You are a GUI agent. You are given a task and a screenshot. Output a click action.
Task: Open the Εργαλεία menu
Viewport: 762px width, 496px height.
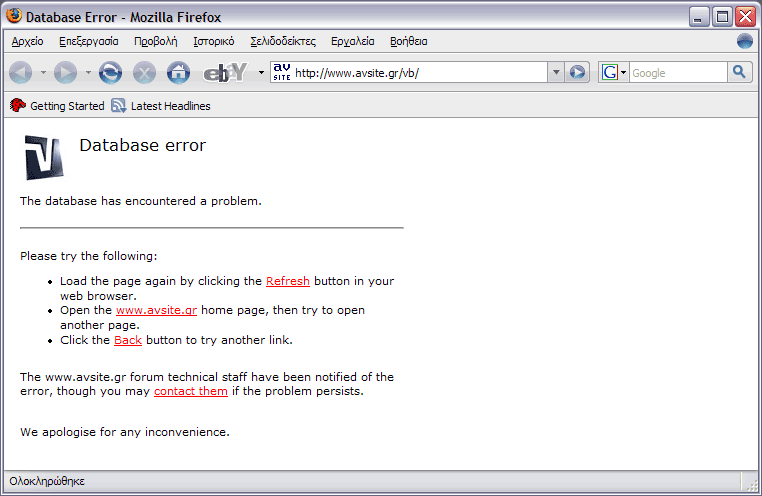point(353,42)
